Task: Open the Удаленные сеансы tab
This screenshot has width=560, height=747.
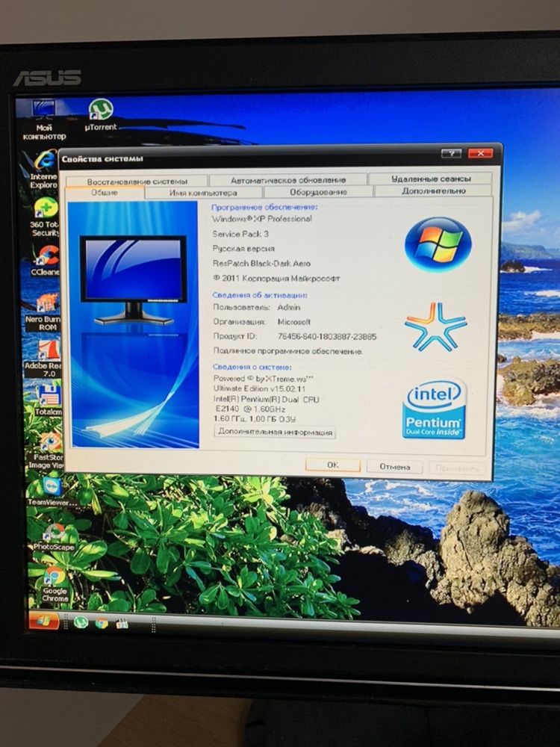Action: [x=431, y=179]
